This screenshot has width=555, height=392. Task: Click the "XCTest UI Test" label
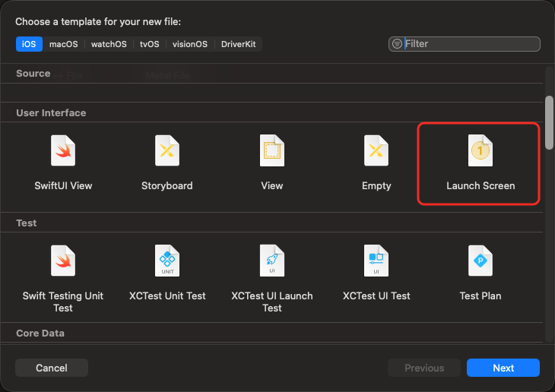[376, 296]
